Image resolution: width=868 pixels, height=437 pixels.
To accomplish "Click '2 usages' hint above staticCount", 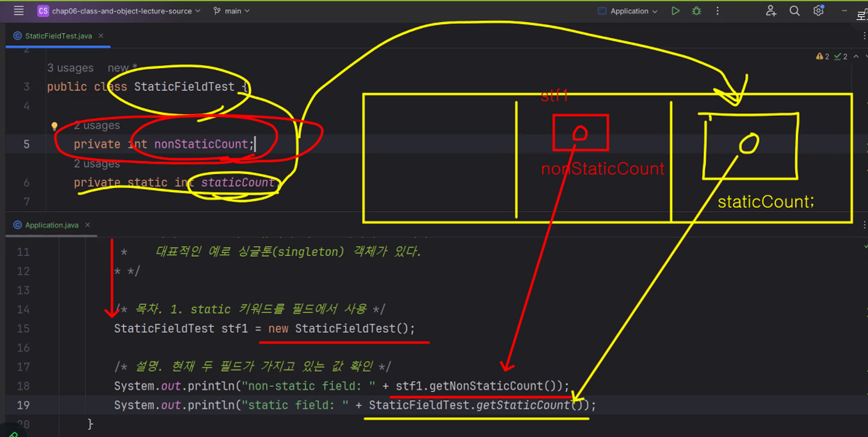I will pyautogui.click(x=97, y=163).
